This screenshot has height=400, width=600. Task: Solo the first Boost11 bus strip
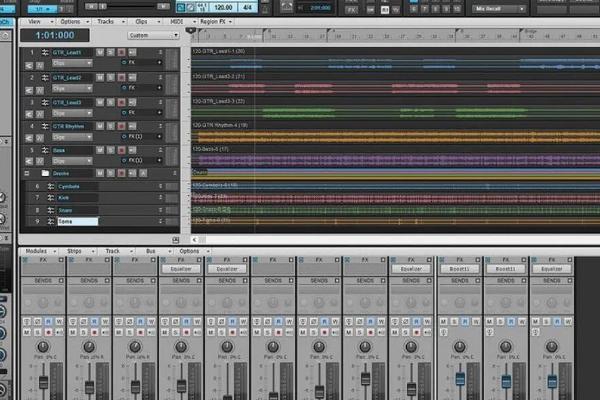point(454,322)
